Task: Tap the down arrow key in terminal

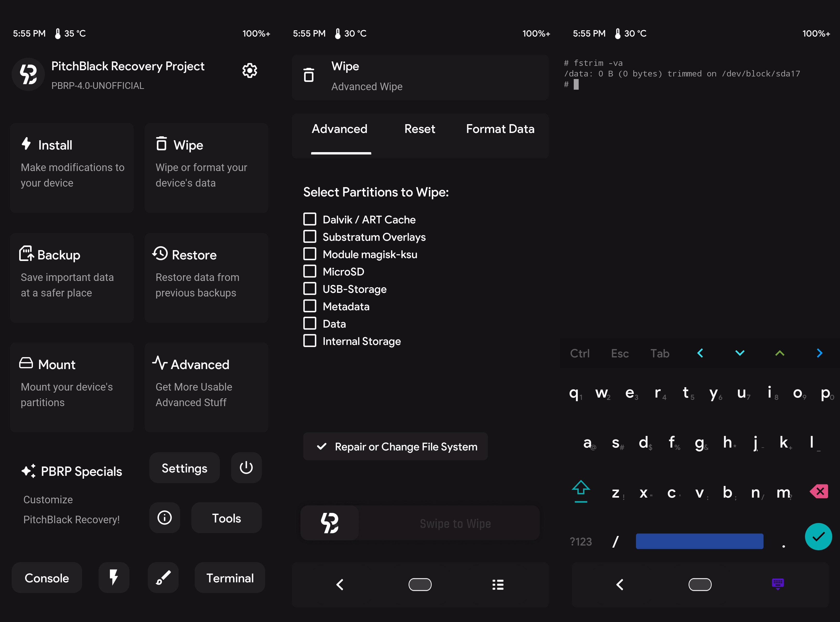Action: (x=740, y=353)
